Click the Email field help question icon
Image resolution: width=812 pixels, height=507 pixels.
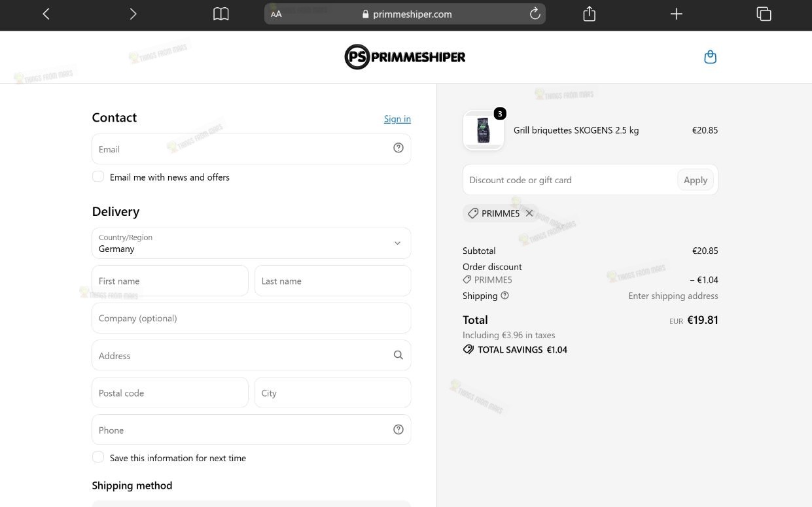click(398, 148)
